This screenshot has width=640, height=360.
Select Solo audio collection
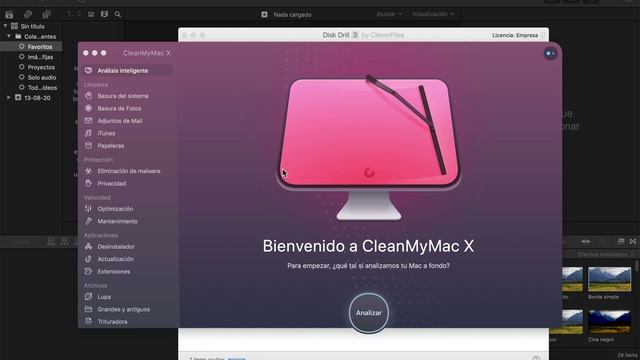[x=42, y=77]
